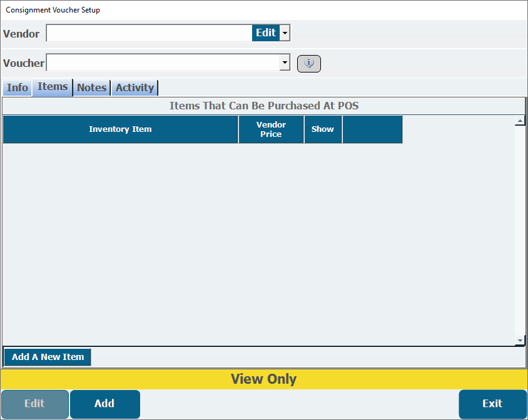The height and width of the screenshot is (420, 528).
Task: Open the Notes tab
Action: (x=91, y=87)
